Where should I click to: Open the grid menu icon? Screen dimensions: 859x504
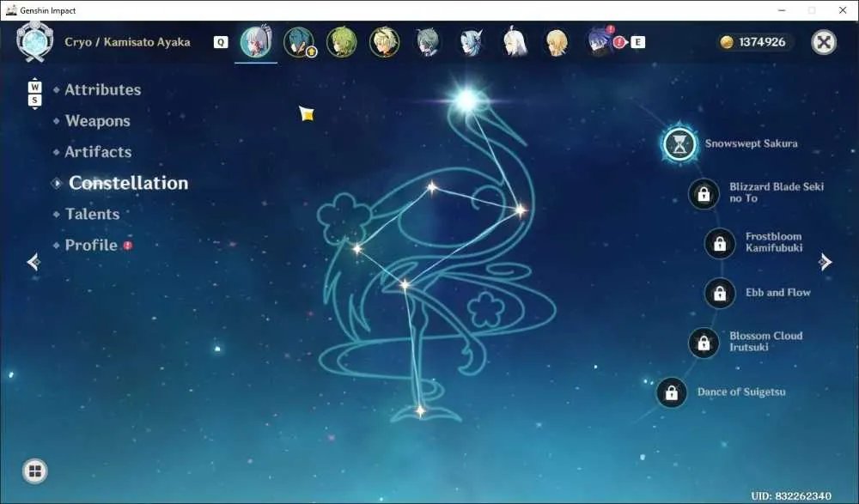pyautogui.click(x=35, y=471)
